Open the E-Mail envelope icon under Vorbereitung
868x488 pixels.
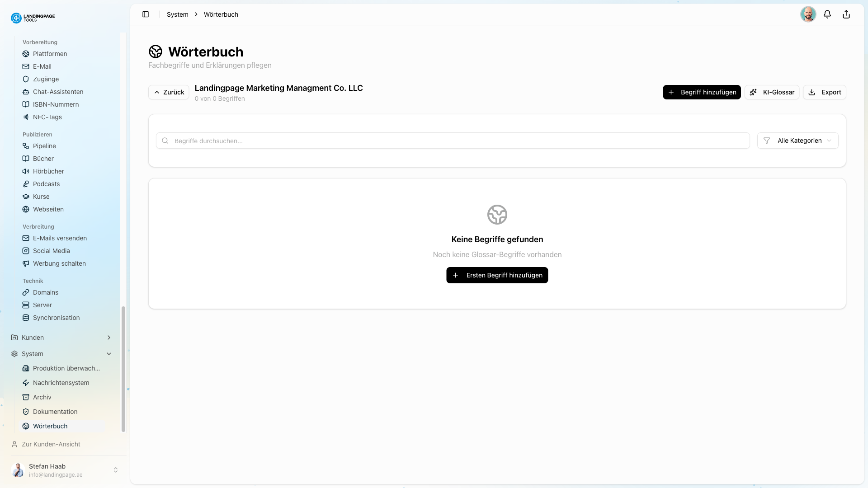coord(26,66)
